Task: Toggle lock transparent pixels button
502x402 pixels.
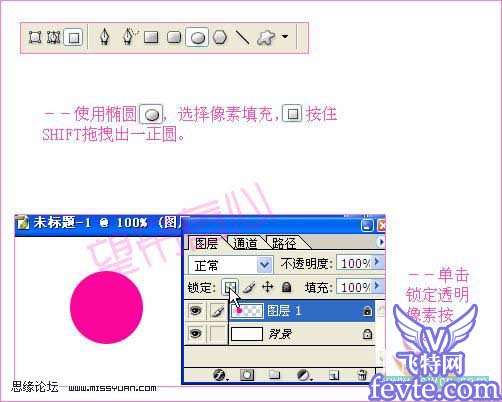Action: tap(230, 287)
